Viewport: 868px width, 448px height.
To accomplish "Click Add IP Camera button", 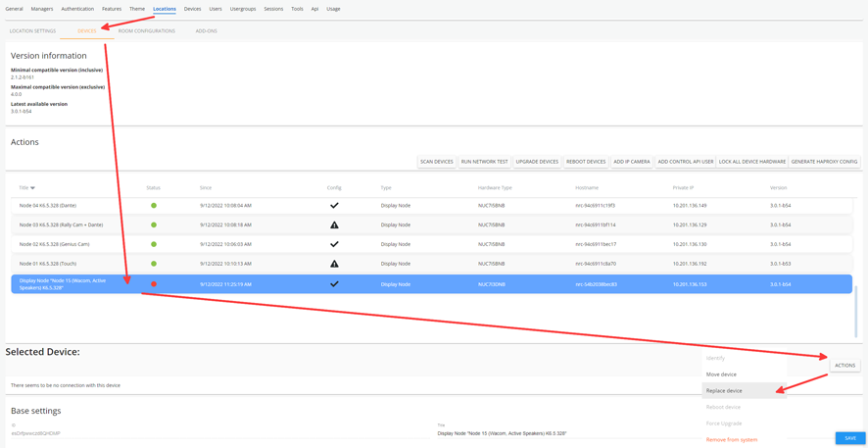I will pos(632,162).
